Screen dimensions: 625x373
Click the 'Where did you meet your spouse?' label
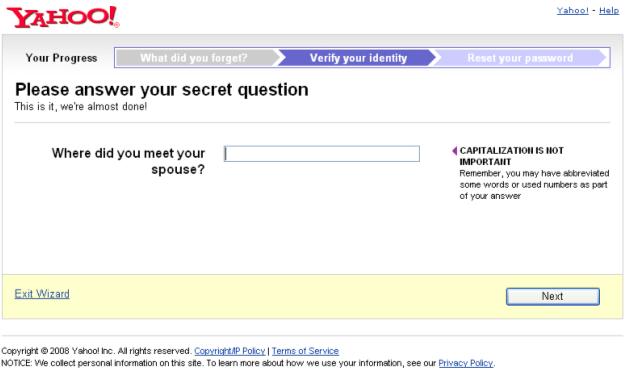click(x=128, y=161)
